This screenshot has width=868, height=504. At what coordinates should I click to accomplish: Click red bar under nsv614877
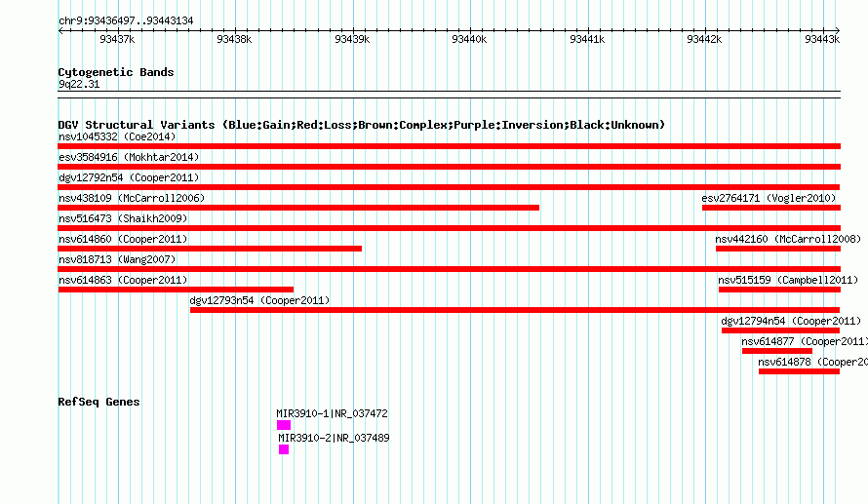tap(777, 351)
